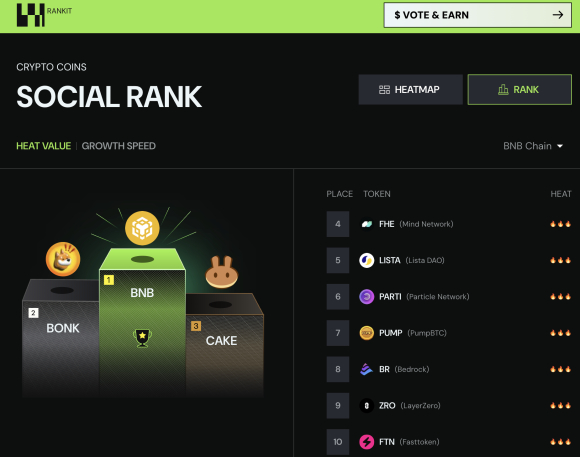Click the ZRO LayerZero token icon

click(x=367, y=405)
